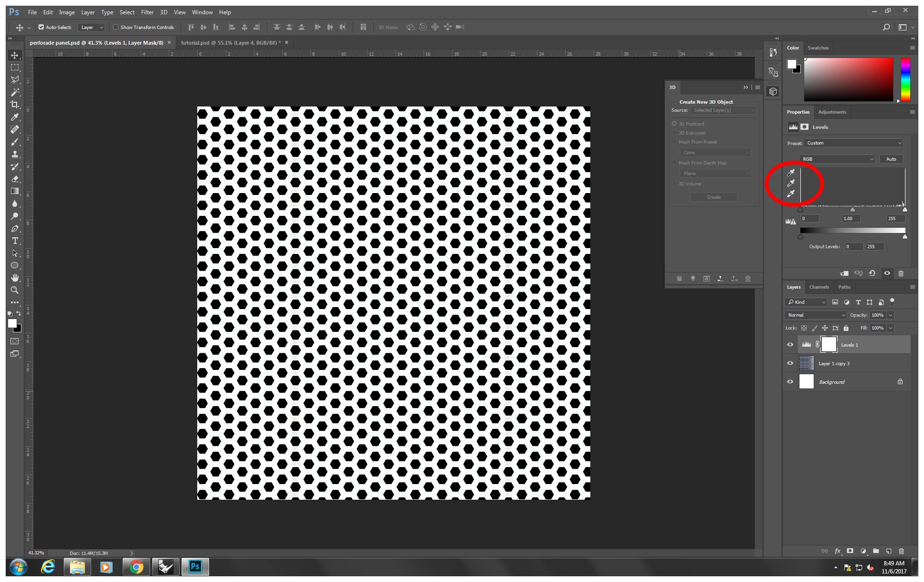Choose the Eraser tool
Screen dimensions: 924x582
(15, 179)
